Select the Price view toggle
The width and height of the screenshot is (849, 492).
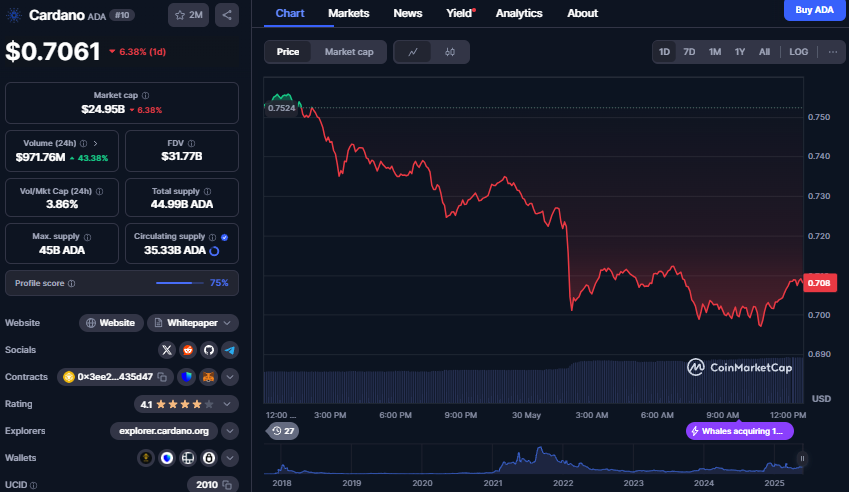pyautogui.click(x=288, y=52)
